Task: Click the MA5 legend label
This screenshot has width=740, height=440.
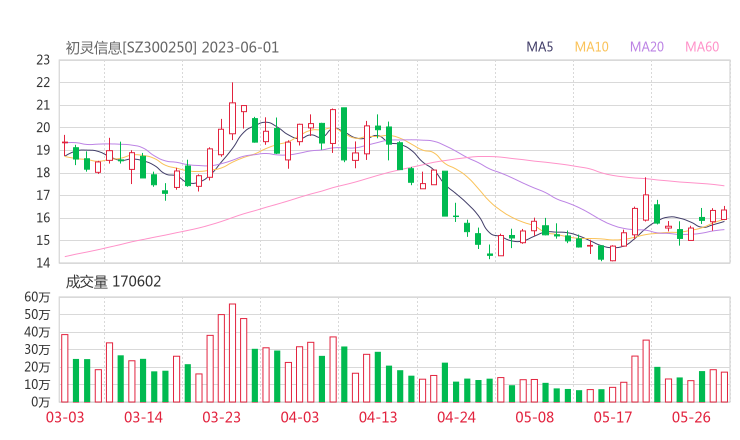Action: 539,47
